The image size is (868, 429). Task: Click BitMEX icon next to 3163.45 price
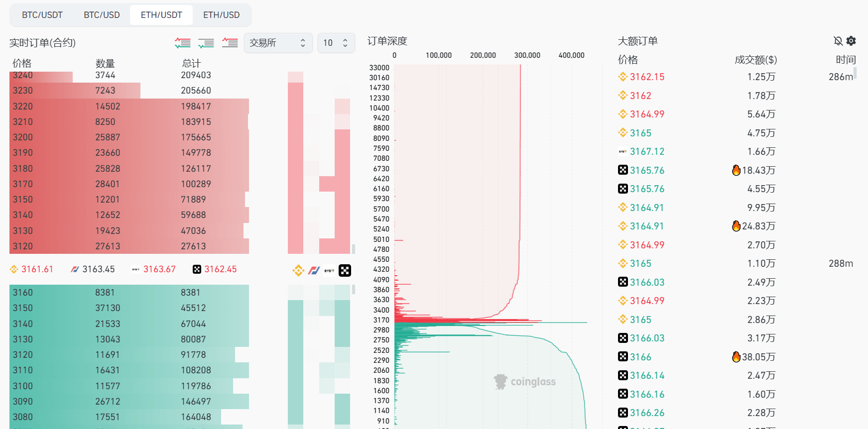pyautogui.click(x=75, y=269)
